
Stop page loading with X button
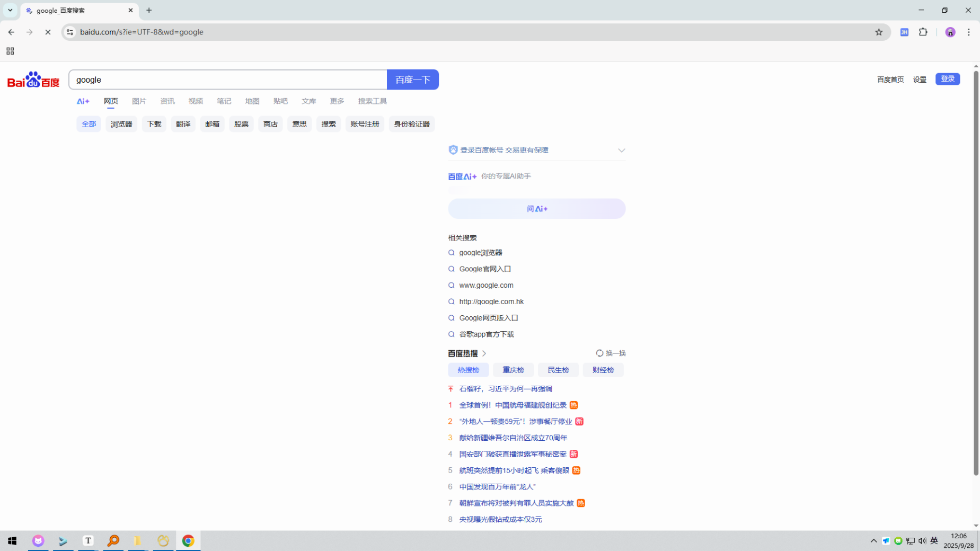point(48,32)
